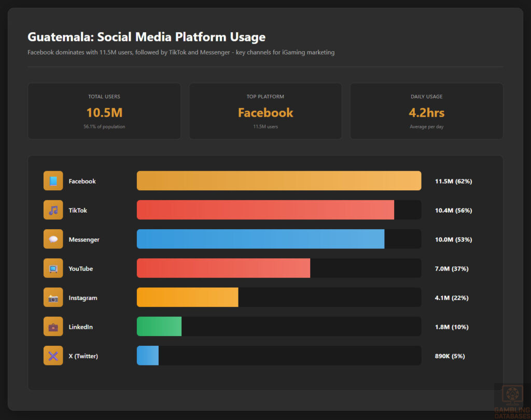Click the TikTok music note icon

point(53,209)
